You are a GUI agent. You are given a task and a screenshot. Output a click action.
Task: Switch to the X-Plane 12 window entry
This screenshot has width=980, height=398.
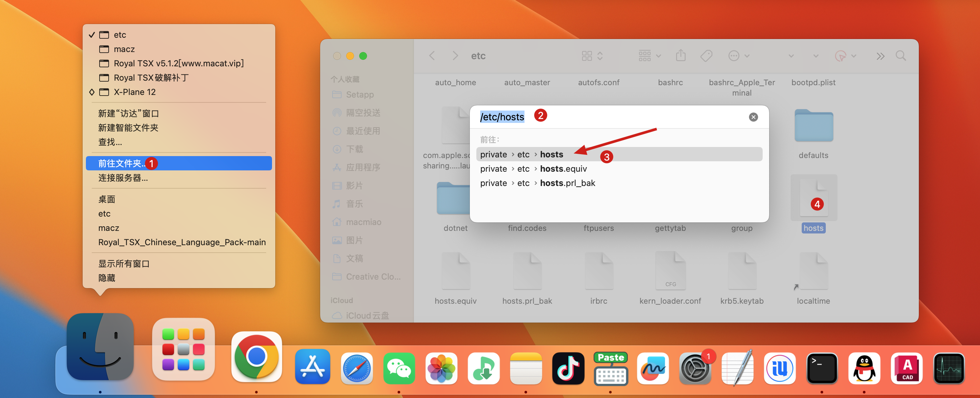pos(134,92)
